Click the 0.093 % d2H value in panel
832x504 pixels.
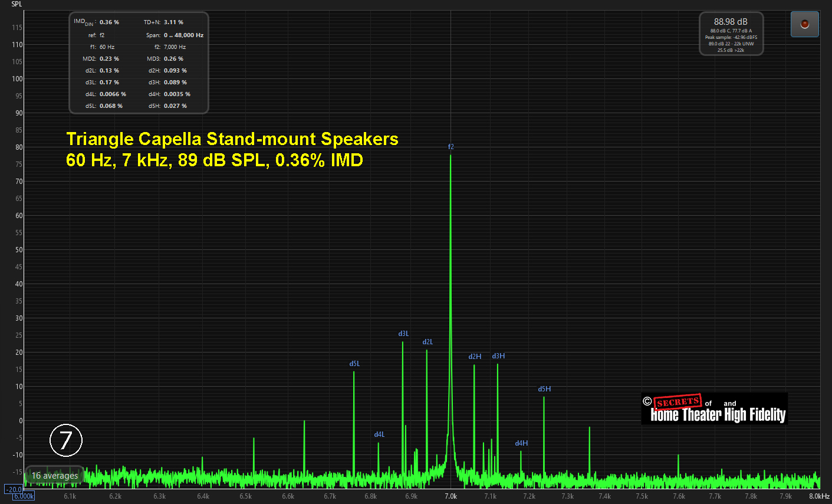coord(175,71)
